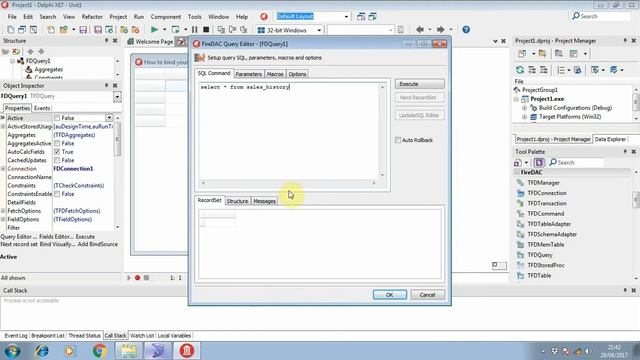Click the Fields Editor link

click(57, 237)
